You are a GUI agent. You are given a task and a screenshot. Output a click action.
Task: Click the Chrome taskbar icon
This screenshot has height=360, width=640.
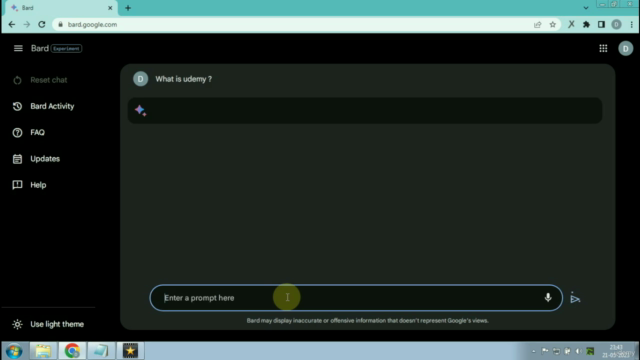[72, 351]
